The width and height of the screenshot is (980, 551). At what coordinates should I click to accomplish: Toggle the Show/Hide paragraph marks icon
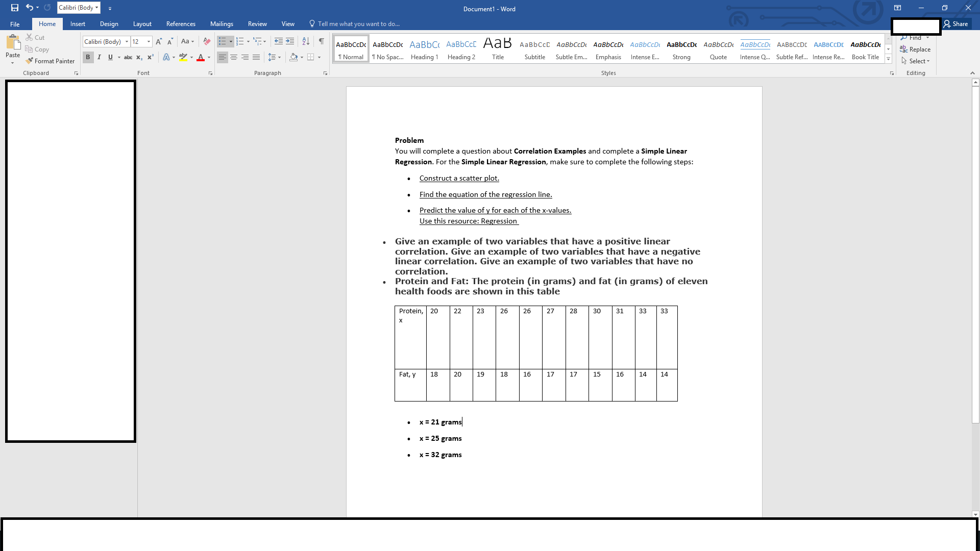coord(321,41)
